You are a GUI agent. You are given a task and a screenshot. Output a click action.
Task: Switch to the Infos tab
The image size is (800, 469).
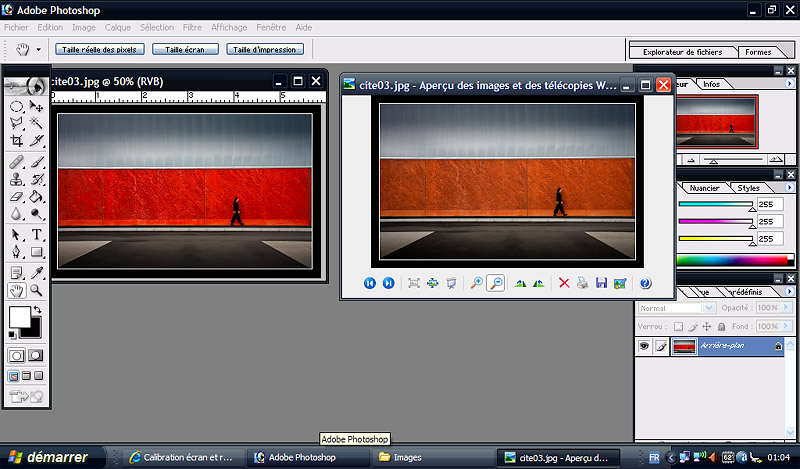tap(711, 84)
